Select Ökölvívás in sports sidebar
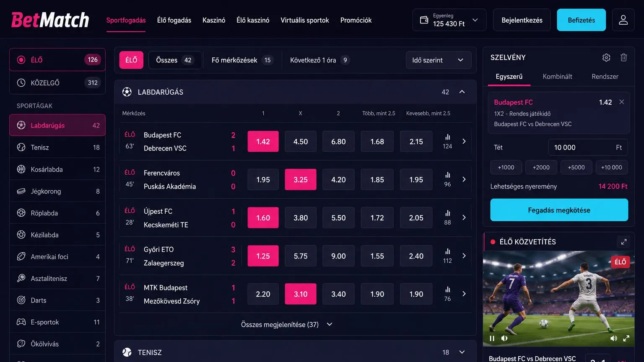Viewport: 644px width, 362px height. click(57, 344)
